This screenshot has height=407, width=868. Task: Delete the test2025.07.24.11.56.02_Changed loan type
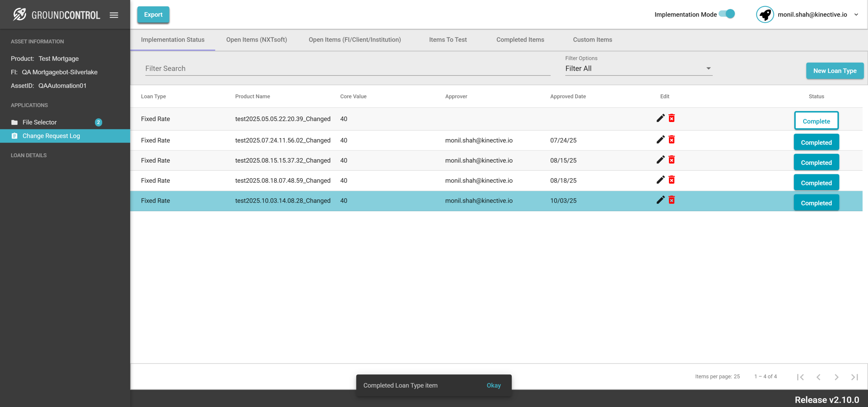point(672,140)
